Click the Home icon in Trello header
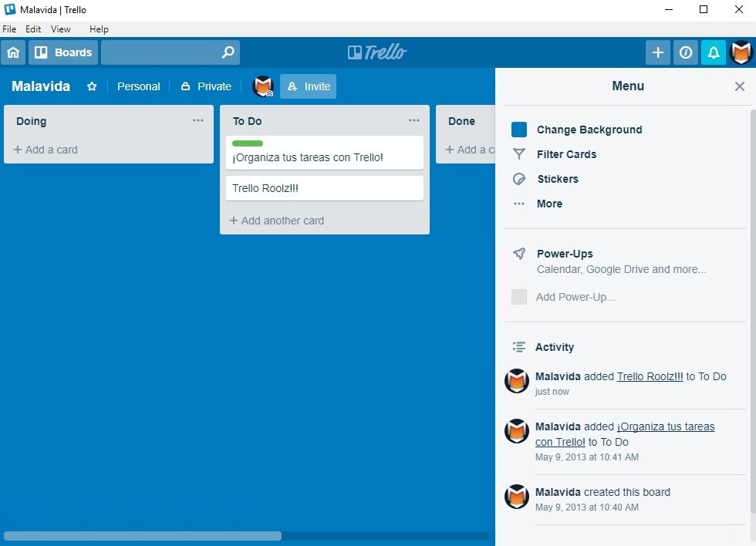756x546 pixels. click(x=13, y=52)
